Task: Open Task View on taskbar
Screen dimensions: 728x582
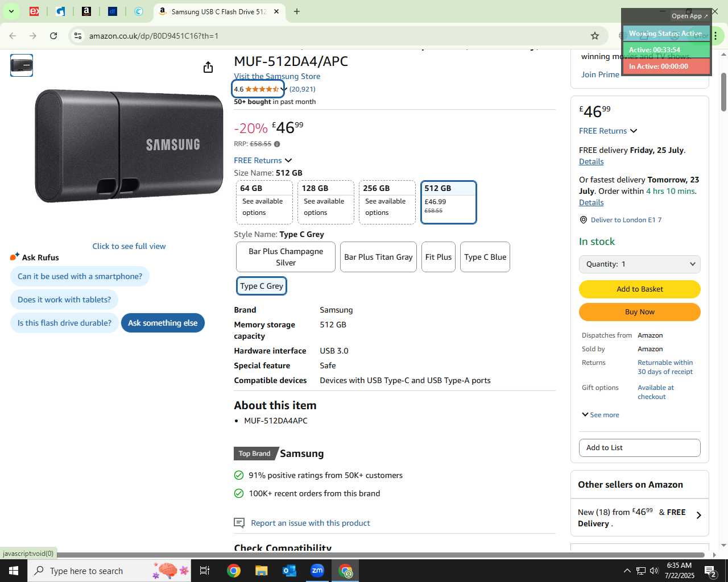Action: (205, 571)
